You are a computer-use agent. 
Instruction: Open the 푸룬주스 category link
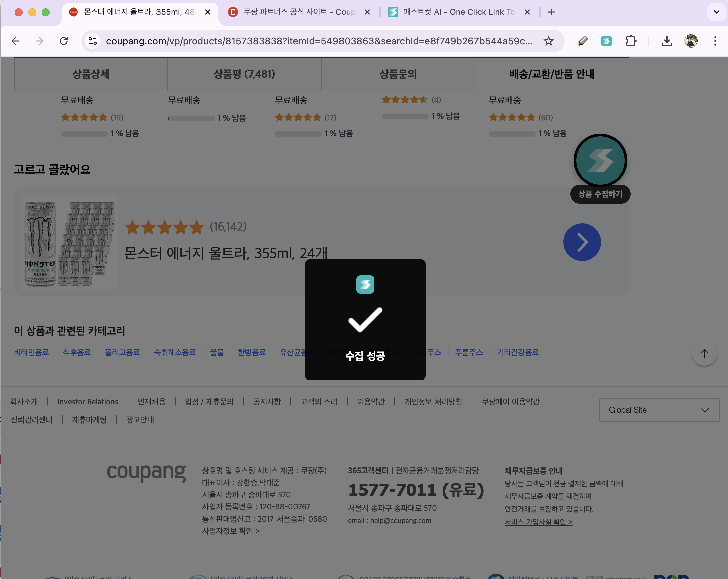coord(469,352)
